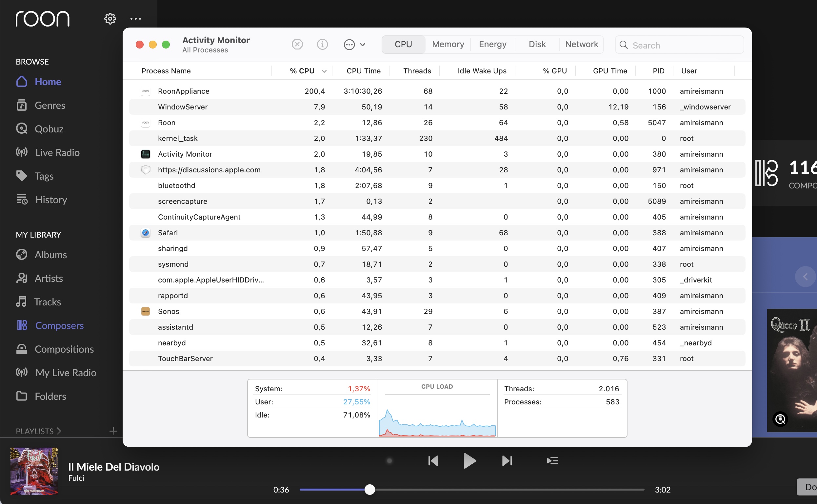Click the Roon playback progress slider handle

coord(369,489)
